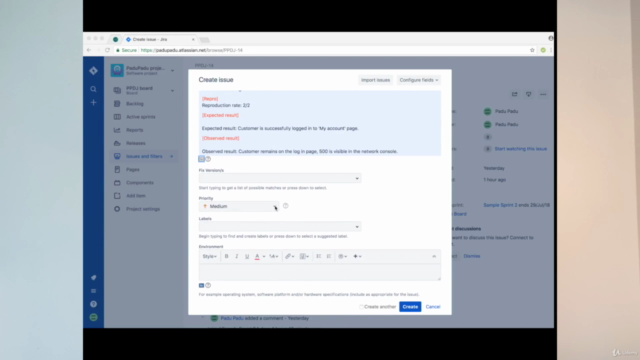
Task: Open Active sprints in the sidebar
Action: (140, 117)
